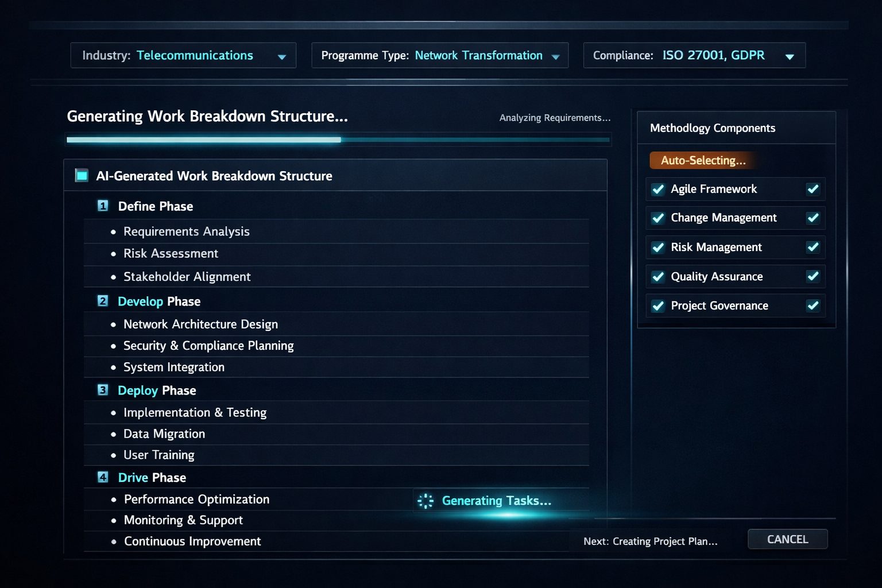Click the AI-Generated Work Breakdown Structure square icon
The height and width of the screenshot is (588, 882).
pos(82,175)
